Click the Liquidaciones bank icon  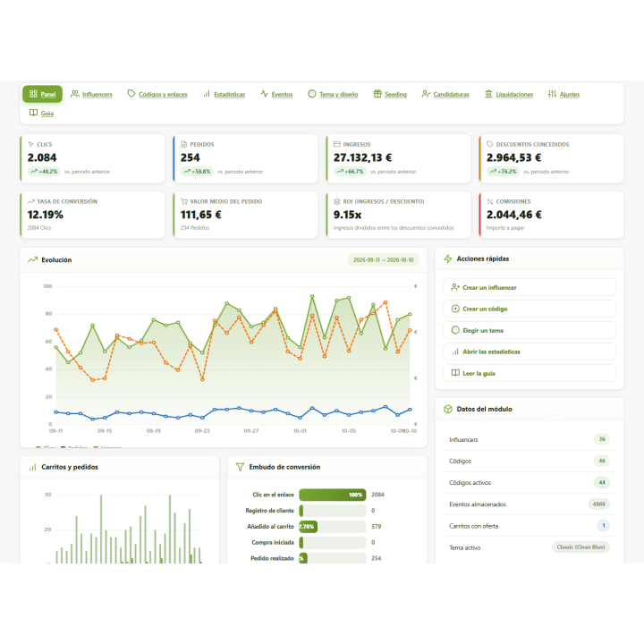(x=488, y=94)
